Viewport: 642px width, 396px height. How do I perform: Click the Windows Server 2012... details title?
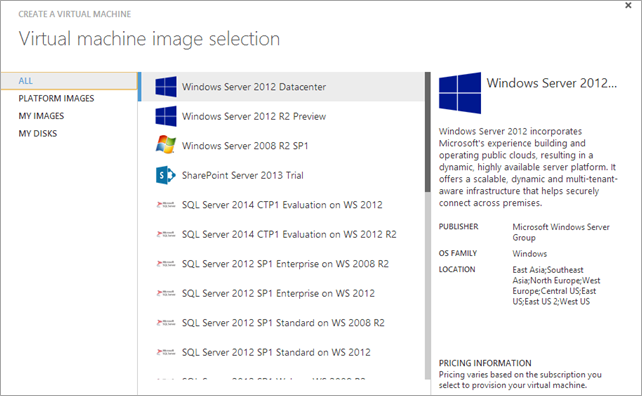tap(551, 83)
